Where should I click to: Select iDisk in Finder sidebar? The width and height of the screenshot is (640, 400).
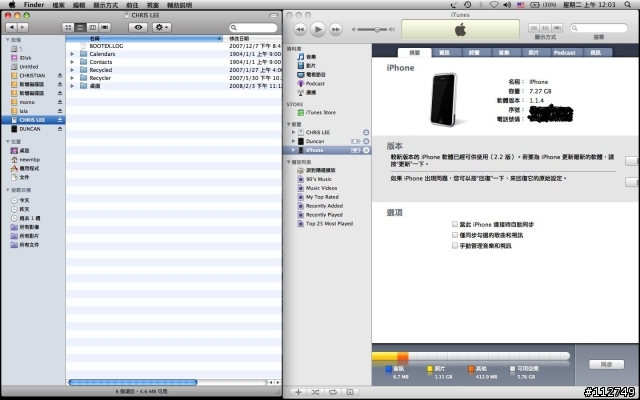(25, 58)
